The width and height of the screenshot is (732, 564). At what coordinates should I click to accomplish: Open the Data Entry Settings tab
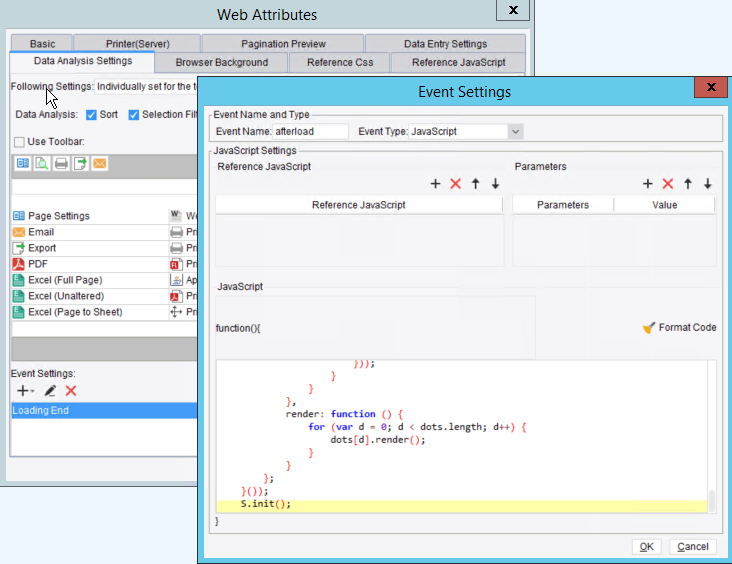point(445,44)
